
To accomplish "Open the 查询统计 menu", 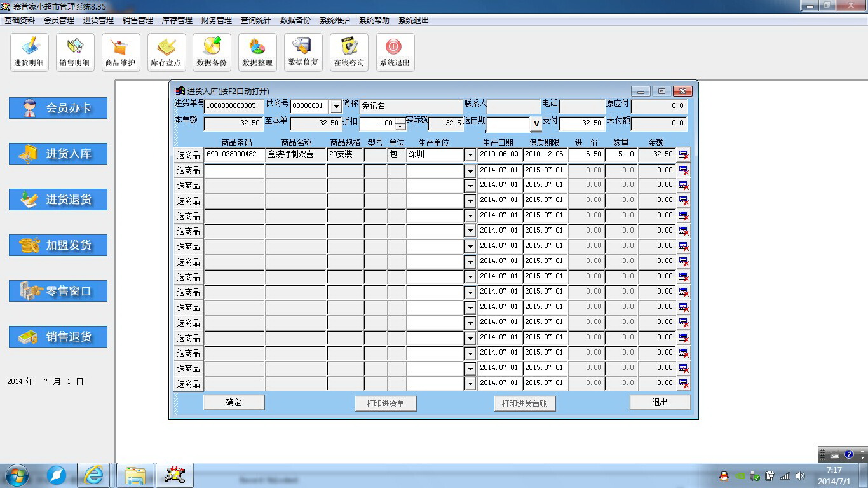I will 256,20.
